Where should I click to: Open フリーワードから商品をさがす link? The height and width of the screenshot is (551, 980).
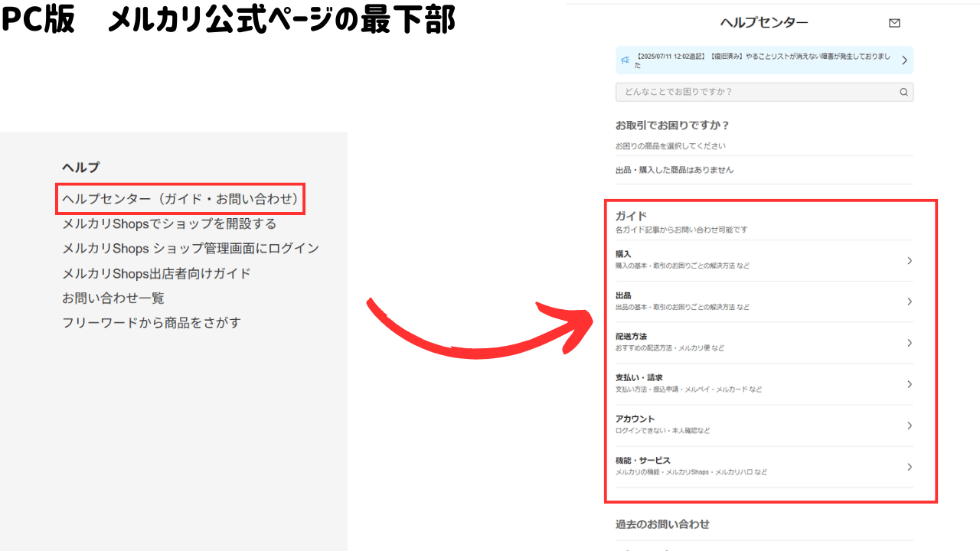point(152,322)
